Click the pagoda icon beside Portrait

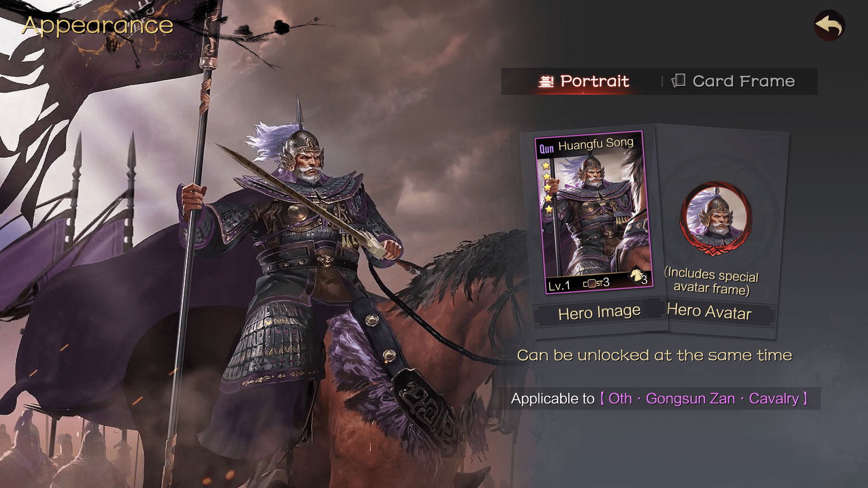point(546,81)
